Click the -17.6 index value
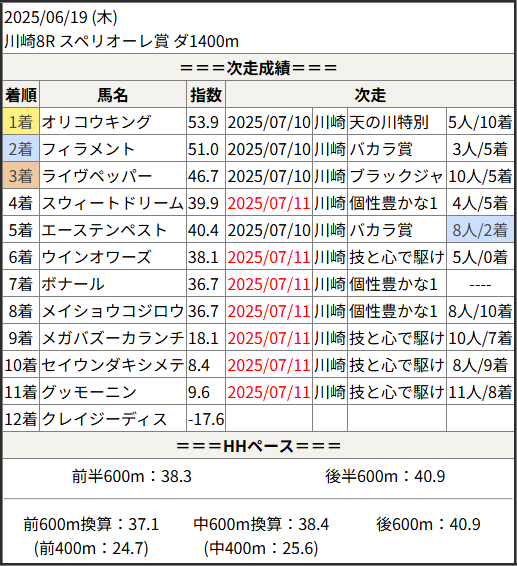The height and width of the screenshot is (566, 517). (206, 419)
